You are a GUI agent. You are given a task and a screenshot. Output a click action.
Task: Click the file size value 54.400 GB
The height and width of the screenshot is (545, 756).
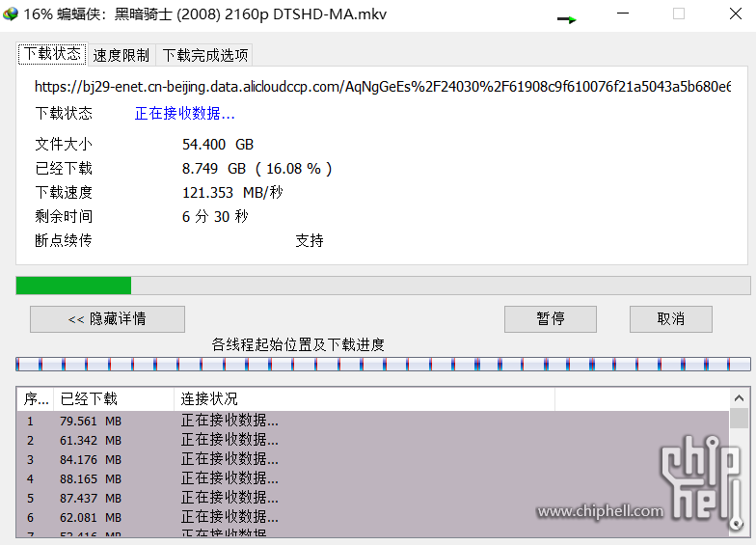tap(218, 145)
